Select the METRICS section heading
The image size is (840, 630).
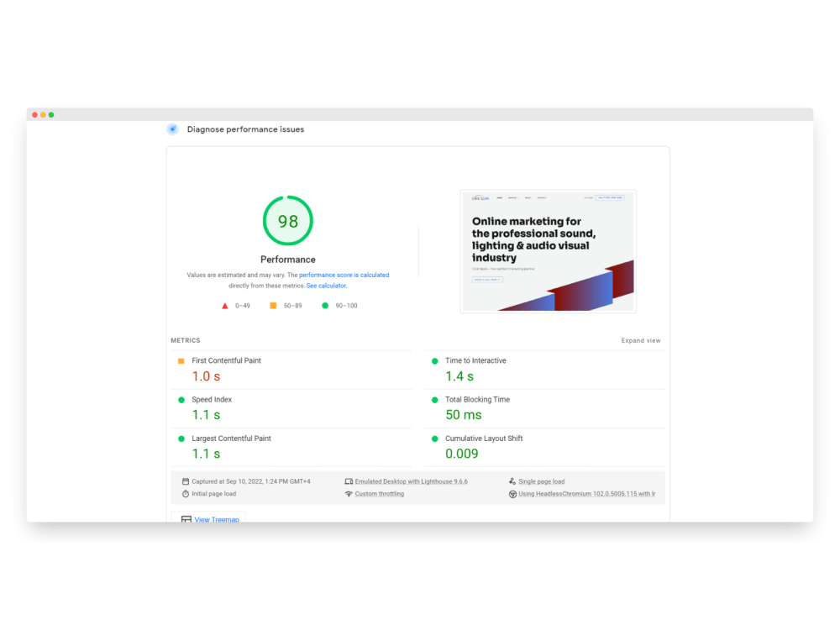[x=186, y=341]
